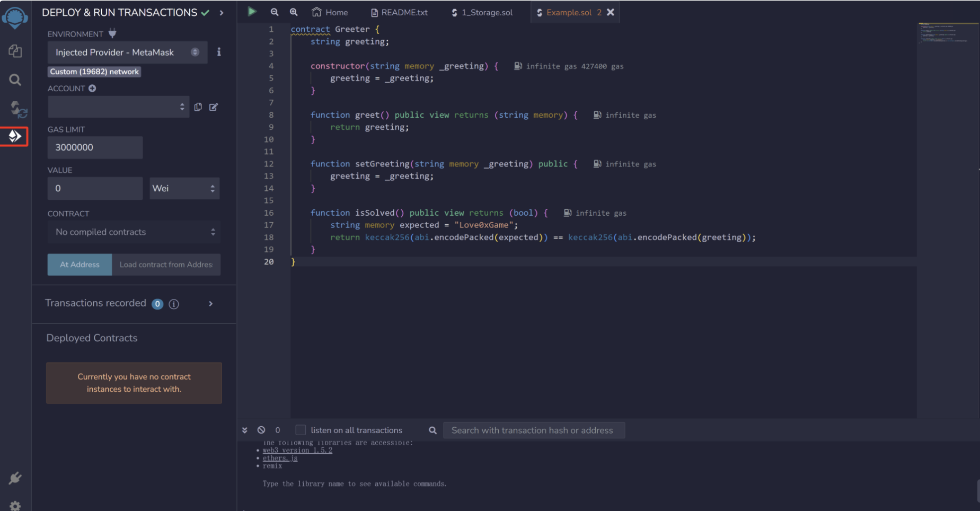The width and height of the screenshot is (980, 511).
Task: Open the Environment dropdown Injected Provider - MetaMask
Action: tap(127, 52)
